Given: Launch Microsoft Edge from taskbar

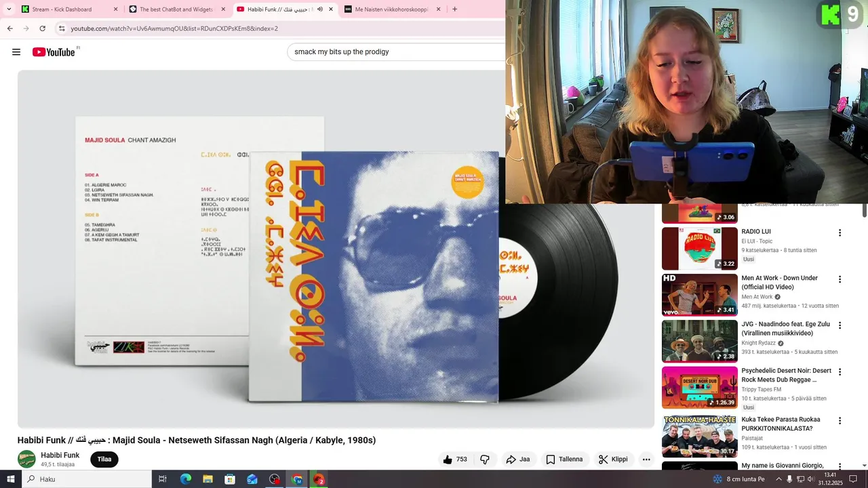Looking at the screenshot, I should pyautogui.click(x=186, y=479).
